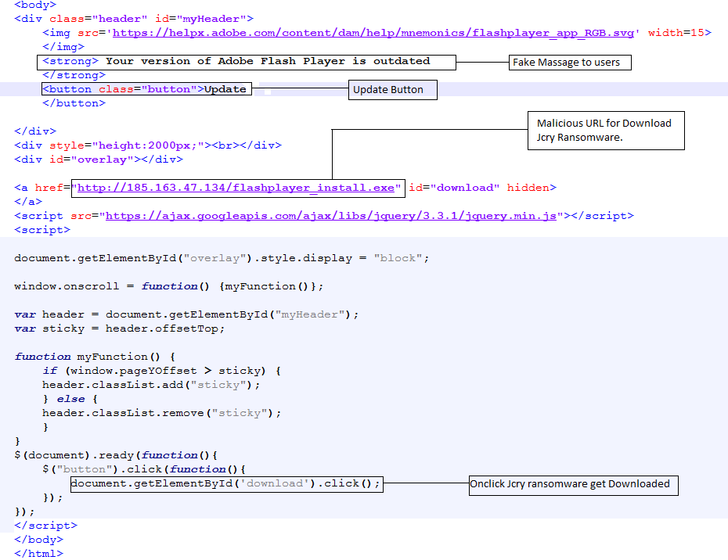
Task: Select the button class="button" Update line
Action: click(x=144, y=89)
